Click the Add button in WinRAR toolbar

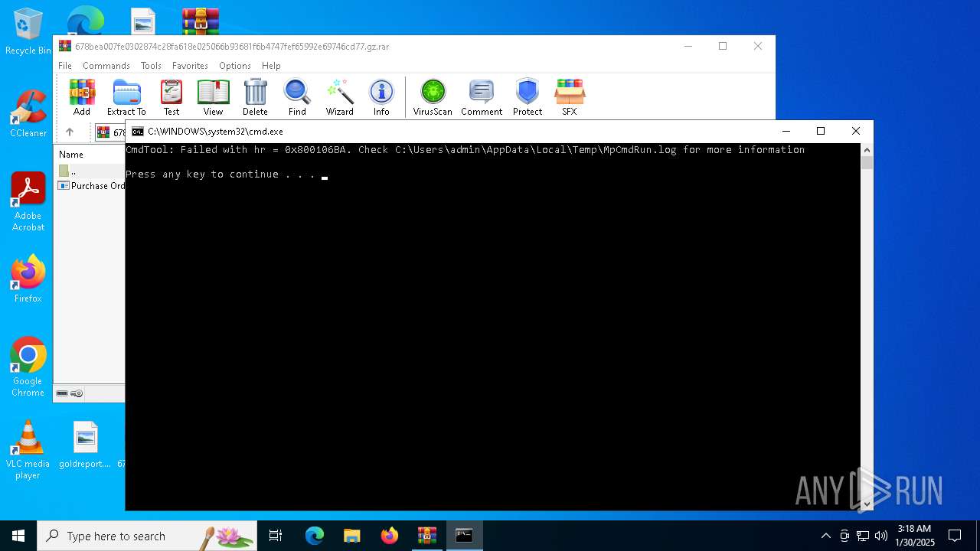tap(82, 97)
